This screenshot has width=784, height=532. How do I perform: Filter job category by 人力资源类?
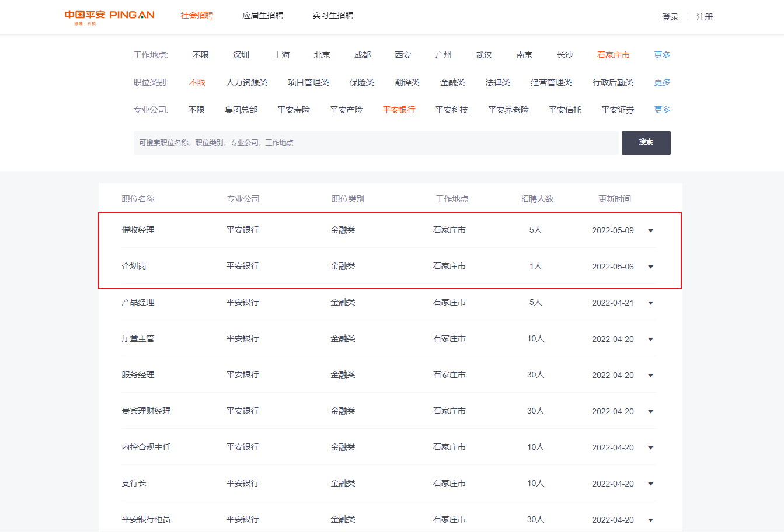[247, 82]
